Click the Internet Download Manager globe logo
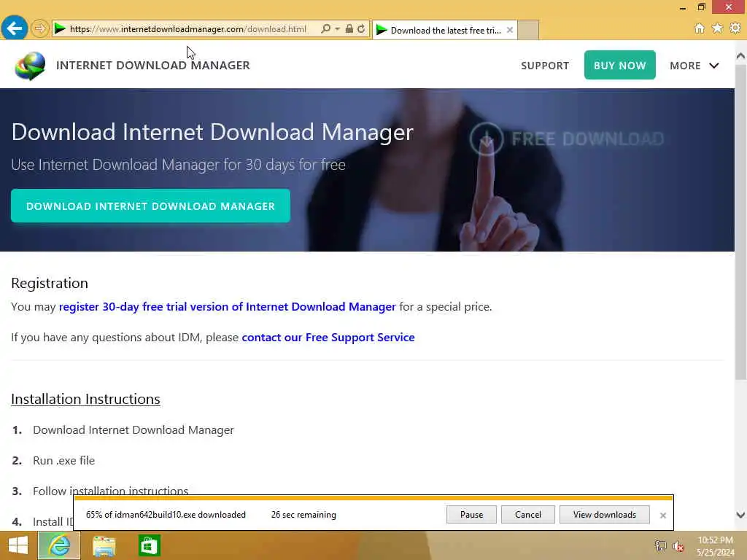Viewport: 747px width, 560px height. (x=30, y=66)
